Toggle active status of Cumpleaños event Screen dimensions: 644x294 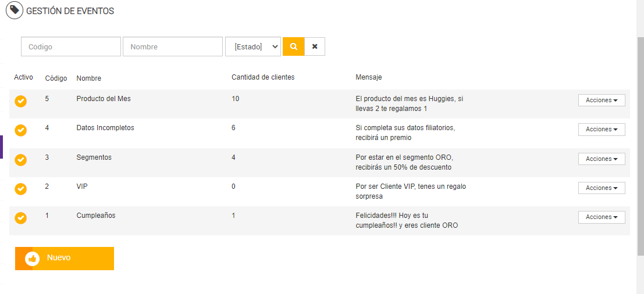(21, 218)
